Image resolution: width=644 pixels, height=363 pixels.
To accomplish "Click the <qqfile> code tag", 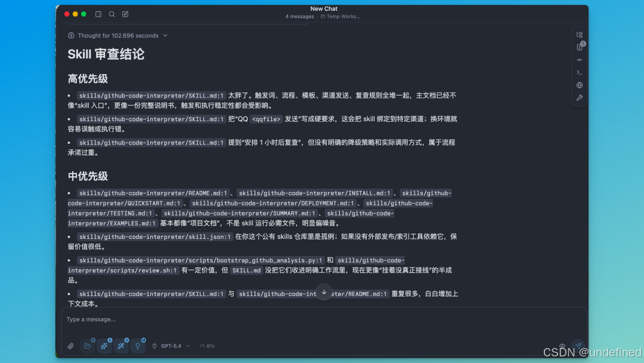I will [266, 119].
